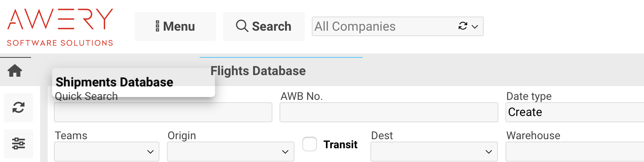Click sync icon in All Companies selector

pyautogui.click(x=463, y=26)
